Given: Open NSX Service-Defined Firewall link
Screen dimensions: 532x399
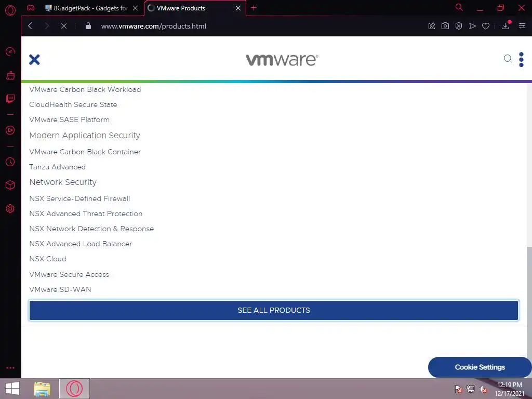Looking at the screenshot, I should pos(79,198).
